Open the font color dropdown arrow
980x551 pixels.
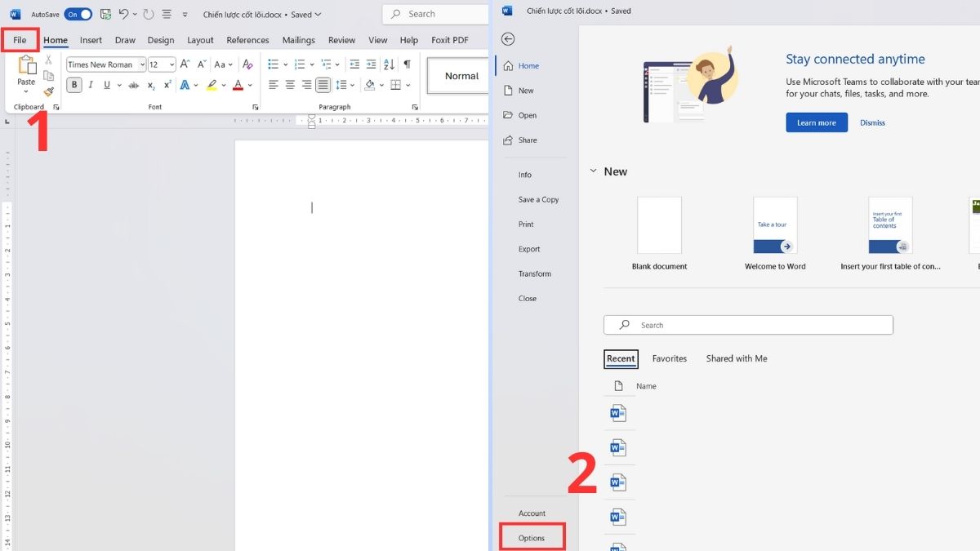[249, 85]
